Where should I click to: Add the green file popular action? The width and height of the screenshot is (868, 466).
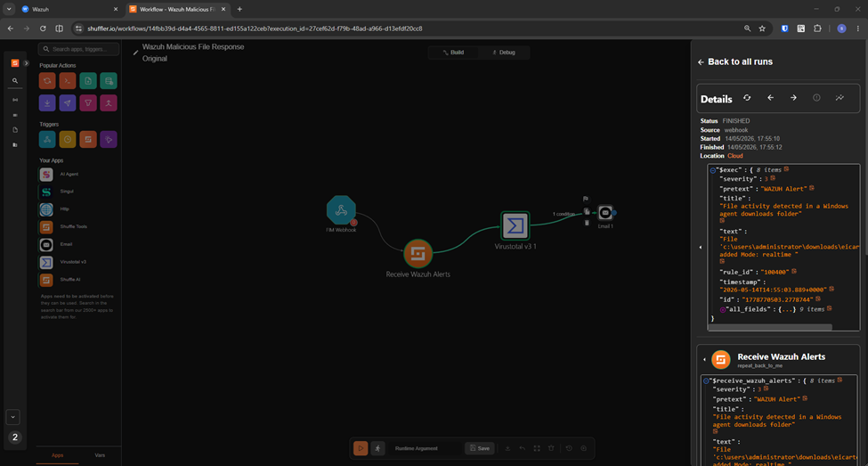point(88,81)
